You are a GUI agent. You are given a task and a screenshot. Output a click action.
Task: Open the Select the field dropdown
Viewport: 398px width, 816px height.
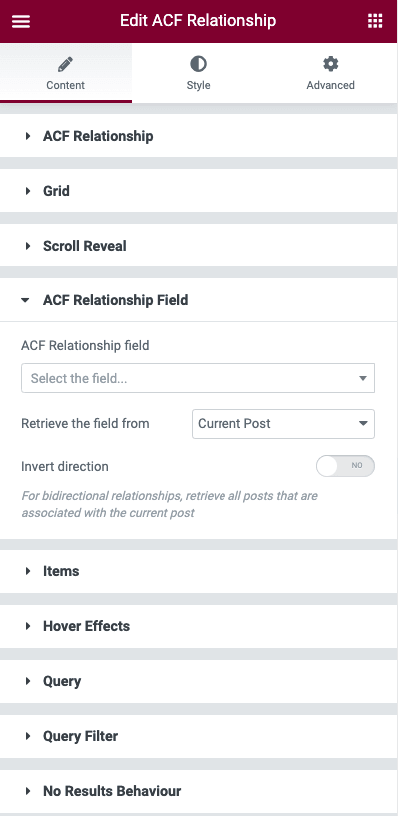pyautogui.click(x=198, y=378)
